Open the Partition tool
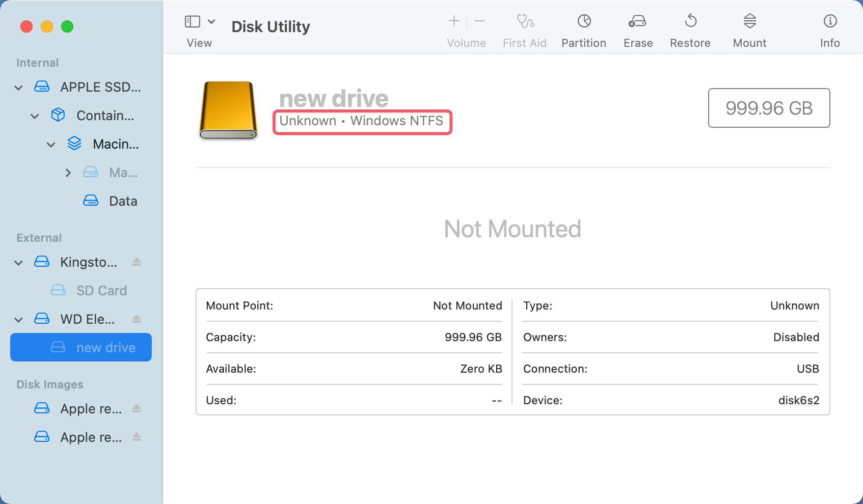863x504 pixels. coord(583,30)
